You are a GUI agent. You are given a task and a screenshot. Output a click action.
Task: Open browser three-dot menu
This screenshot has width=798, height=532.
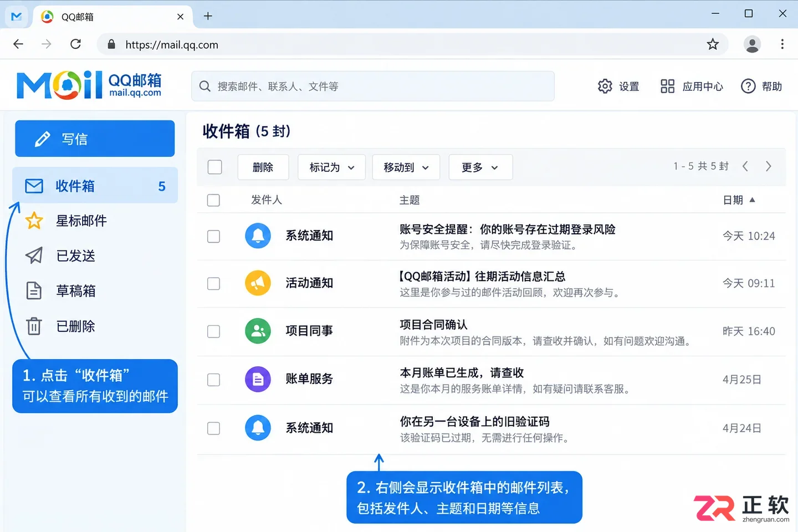click(782, 44)
